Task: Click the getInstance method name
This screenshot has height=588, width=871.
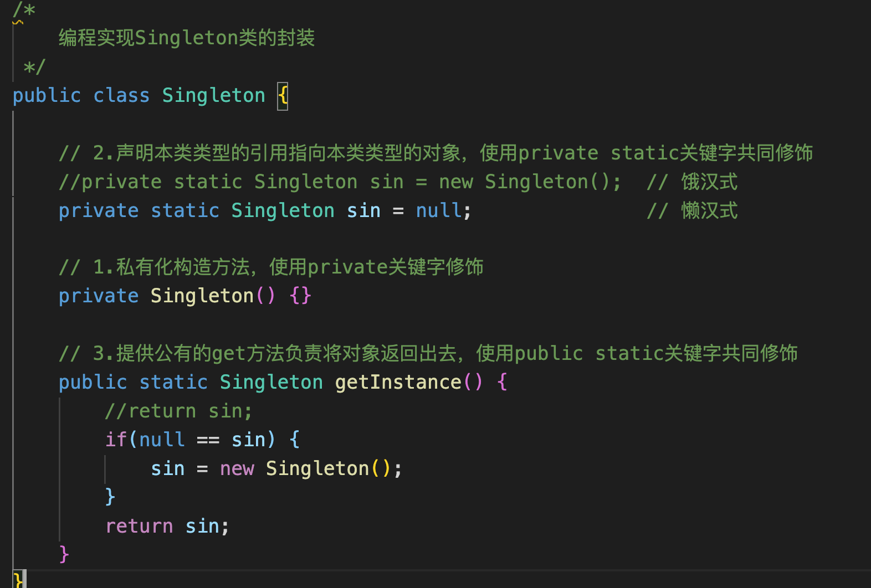Action: click(x=398, y=382)
